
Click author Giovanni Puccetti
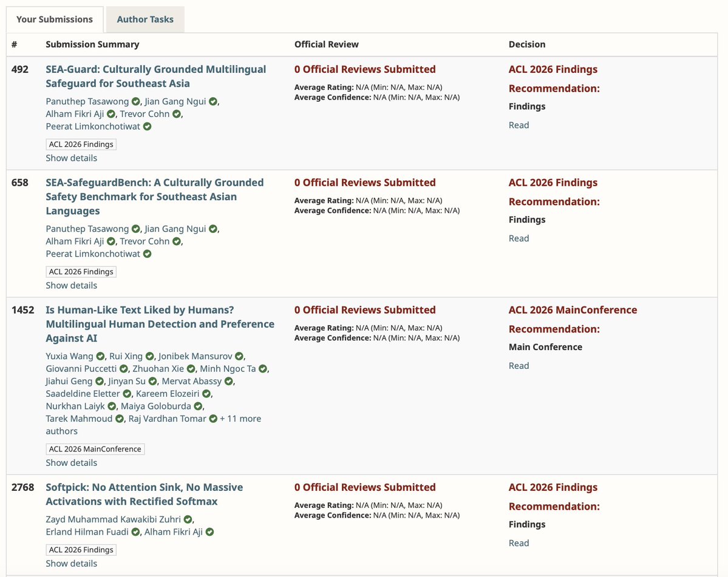coord(81,368)
